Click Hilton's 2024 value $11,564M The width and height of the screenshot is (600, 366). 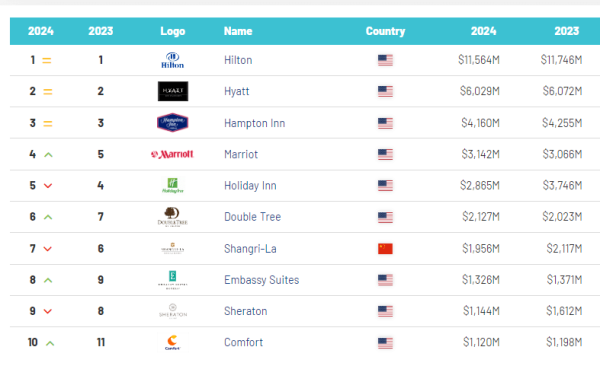479,60
